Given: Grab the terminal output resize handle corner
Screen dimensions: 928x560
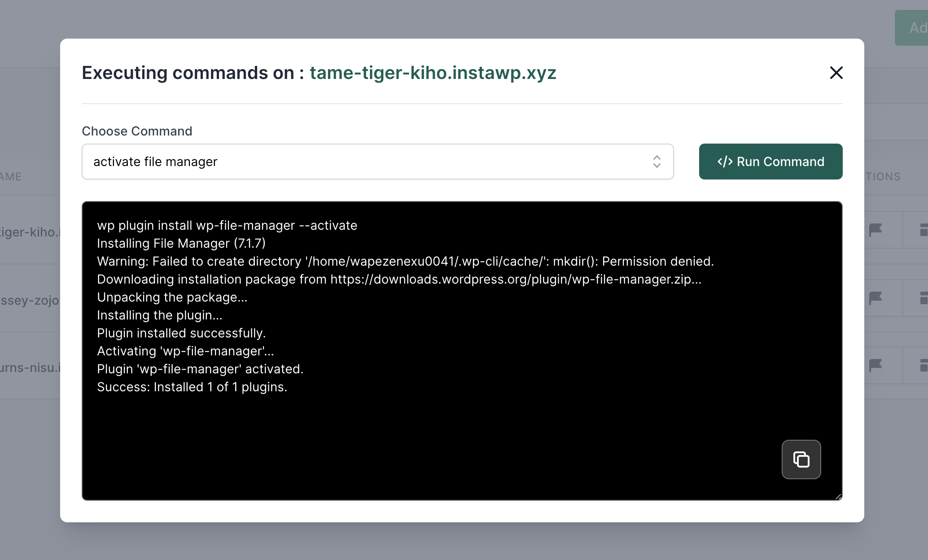Looking at the screenshot, I should pyautogui.click(x=838, y=496).
